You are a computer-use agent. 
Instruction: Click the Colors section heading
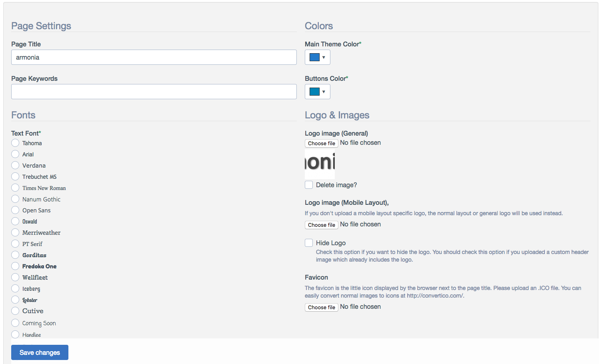(319, 26)
